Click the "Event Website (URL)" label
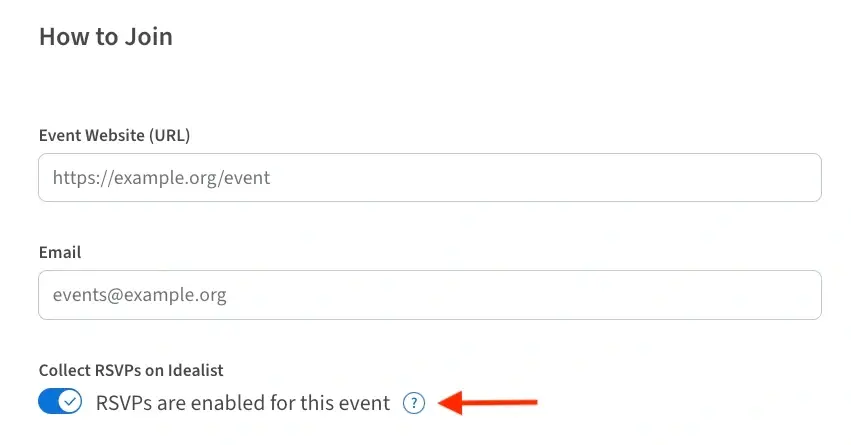Viewport: 851px width, 445px height. [x=114, y=135]
